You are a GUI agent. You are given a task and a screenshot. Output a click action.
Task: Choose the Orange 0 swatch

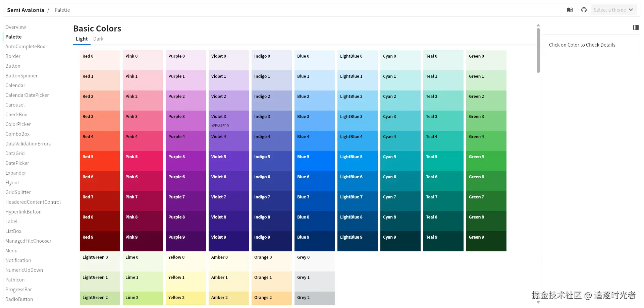pyautogui.click(x=272, y=261)
